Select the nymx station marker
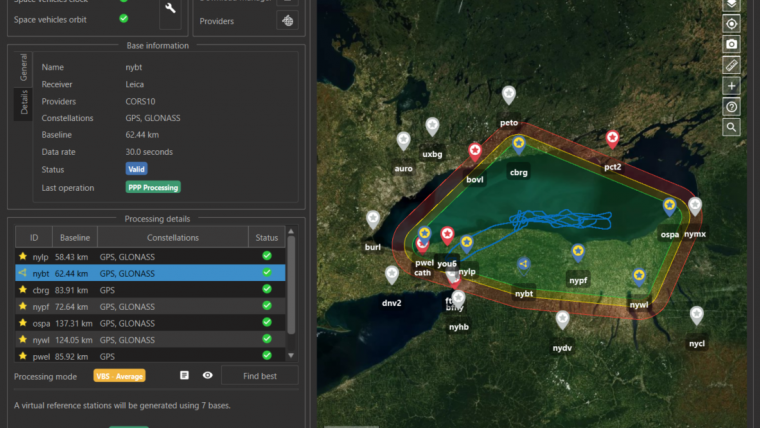760x428 pixels. coord(695,206)
